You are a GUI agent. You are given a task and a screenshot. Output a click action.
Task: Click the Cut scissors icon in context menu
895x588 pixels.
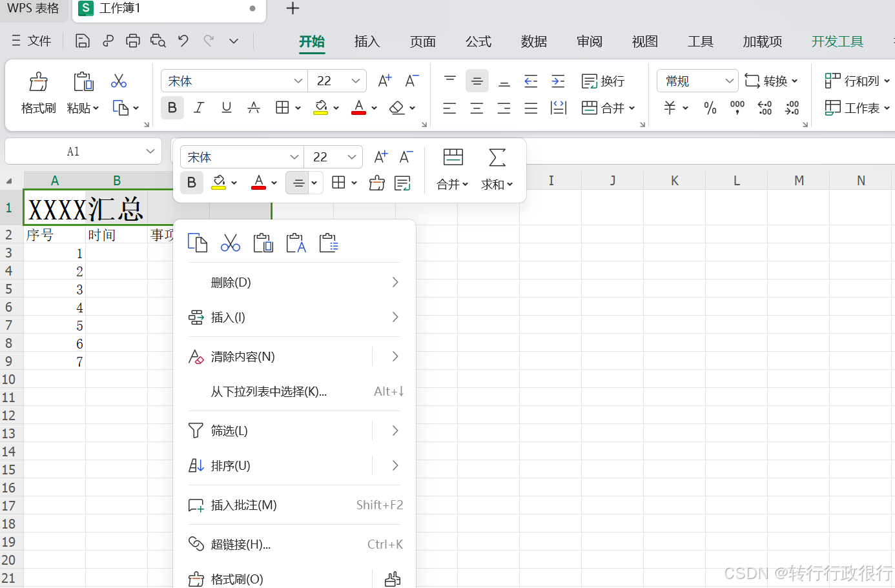tap(230, 243)
